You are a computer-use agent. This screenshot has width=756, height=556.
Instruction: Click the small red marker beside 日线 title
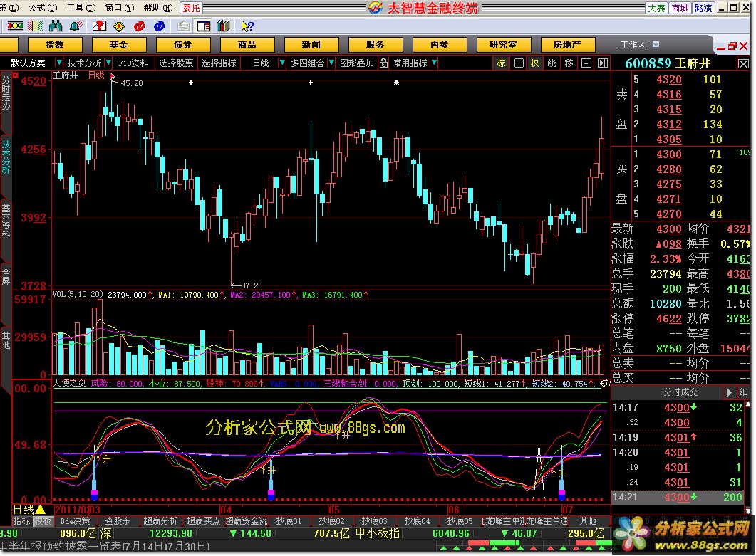click(112, 75)
